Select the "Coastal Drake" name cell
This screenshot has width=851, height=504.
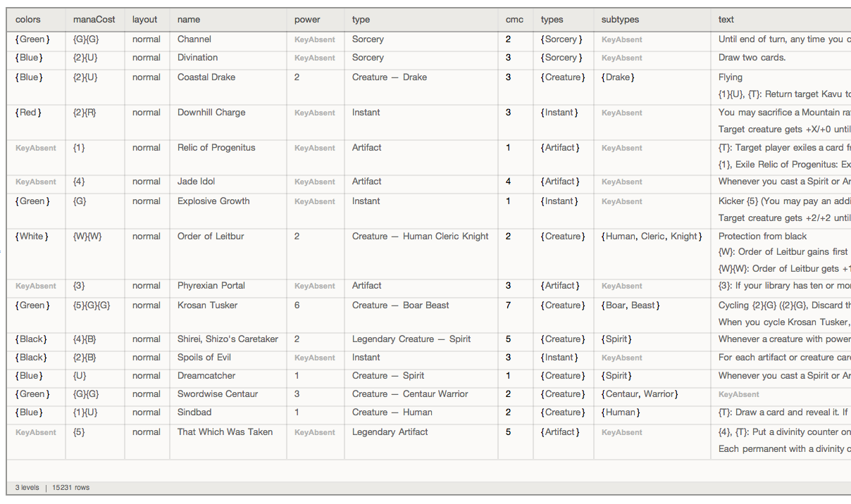(x=206, y=77)
